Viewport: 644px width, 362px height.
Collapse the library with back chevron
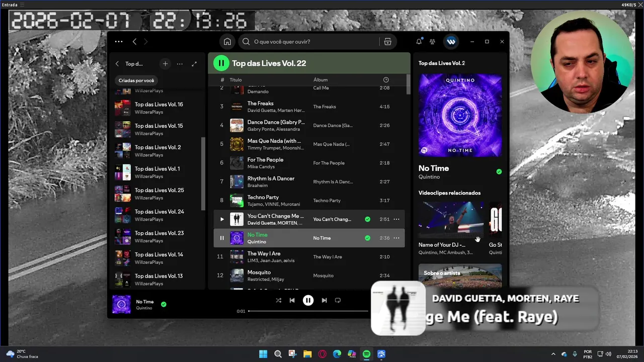pyautogui.click(x=117, y=64)
